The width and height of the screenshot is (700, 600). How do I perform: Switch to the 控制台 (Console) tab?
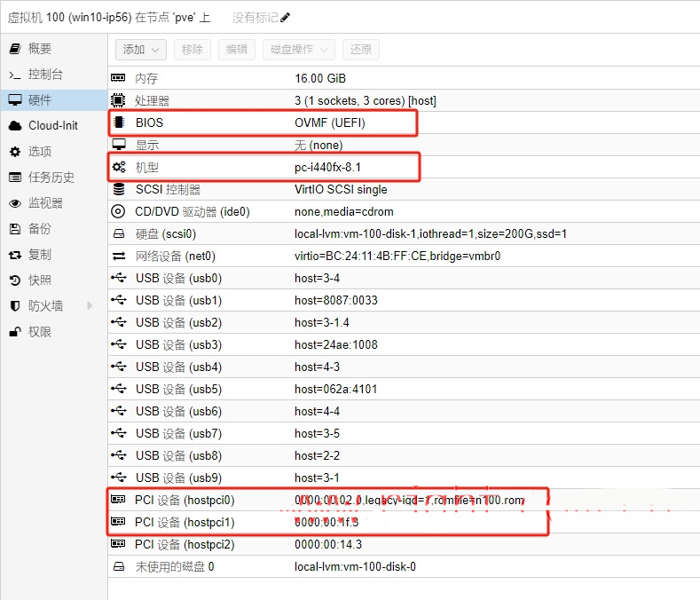coord(45,75)
